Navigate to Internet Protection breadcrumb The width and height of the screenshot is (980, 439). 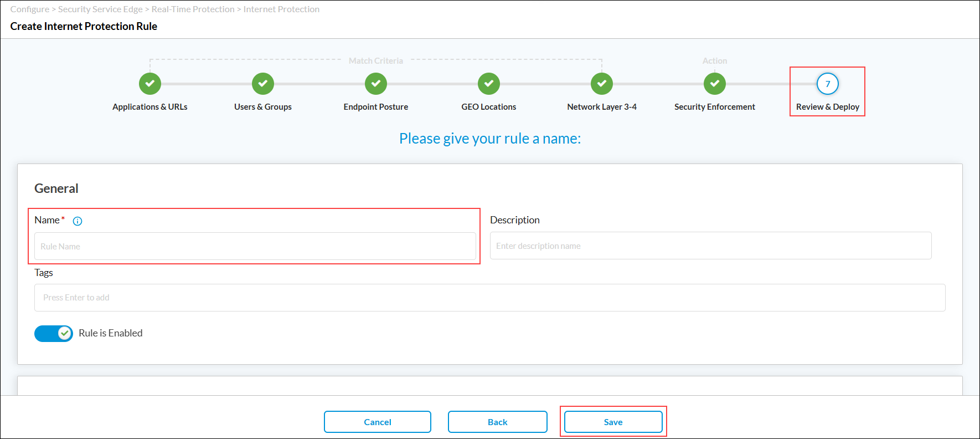point(281,9)
